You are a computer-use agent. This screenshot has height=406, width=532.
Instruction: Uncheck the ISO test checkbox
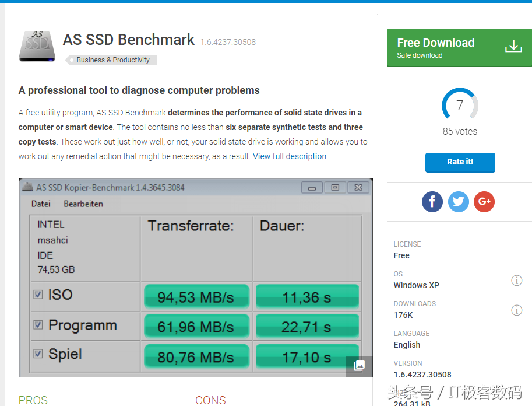click(38, 294)
